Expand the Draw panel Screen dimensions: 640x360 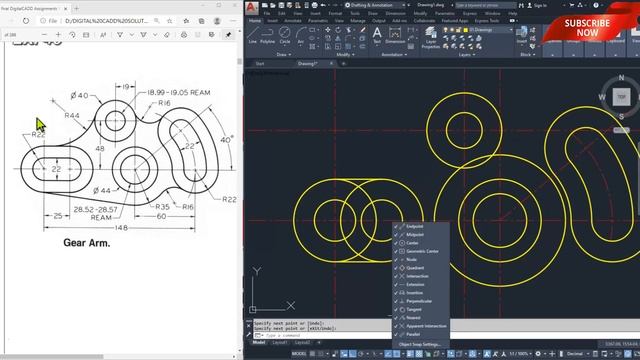284,54
